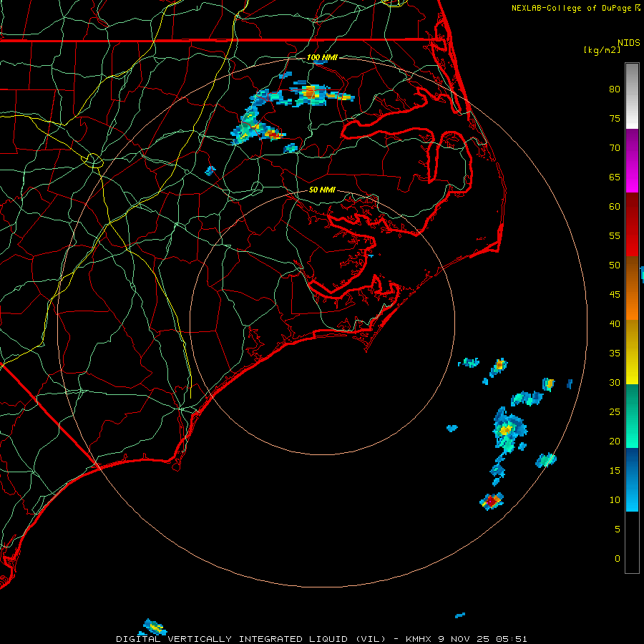
Task: Select the 35 value on the VIL scale
Action: point(615,353)
